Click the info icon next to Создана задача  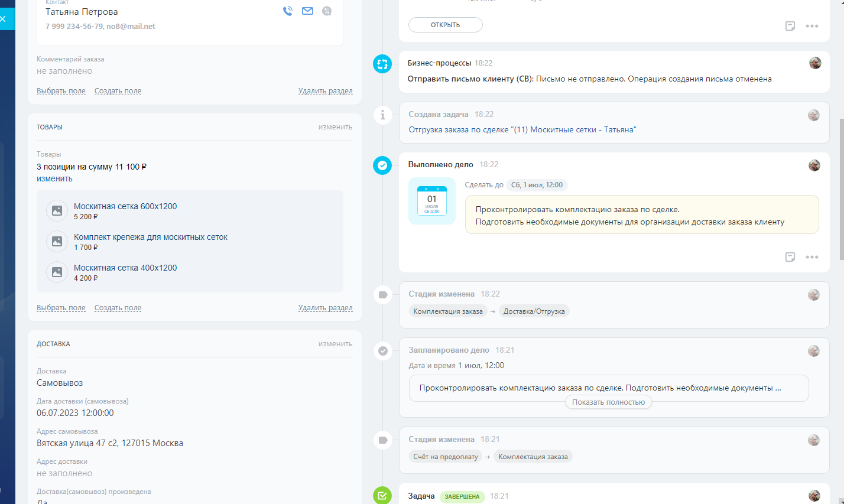coord(382,115)
